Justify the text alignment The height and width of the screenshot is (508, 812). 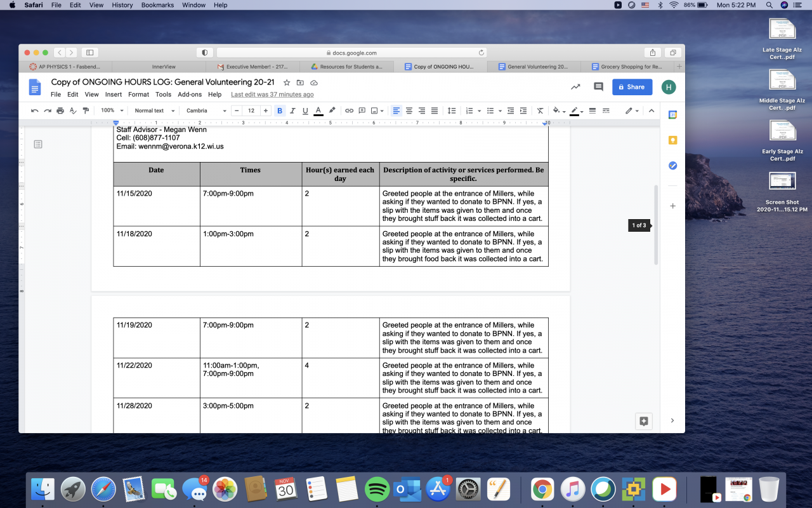click(435, 110)
